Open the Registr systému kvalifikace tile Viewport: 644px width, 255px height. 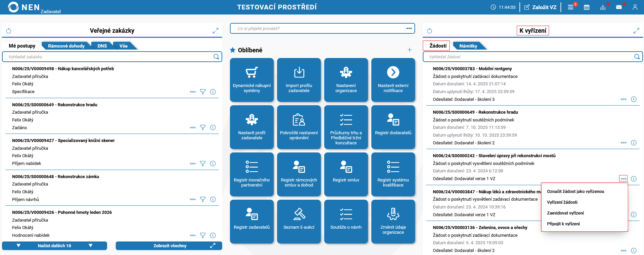click(x=393, y=174)
